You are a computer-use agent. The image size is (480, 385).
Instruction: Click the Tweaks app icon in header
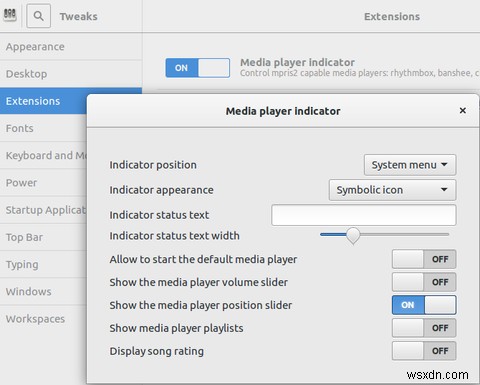click(10, 15)
